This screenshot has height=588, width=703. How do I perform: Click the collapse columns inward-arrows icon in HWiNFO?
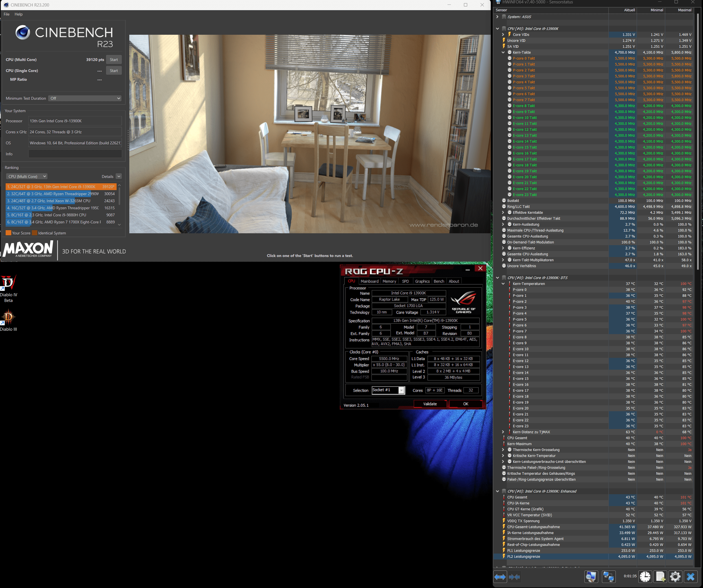(x=514, y=577)
